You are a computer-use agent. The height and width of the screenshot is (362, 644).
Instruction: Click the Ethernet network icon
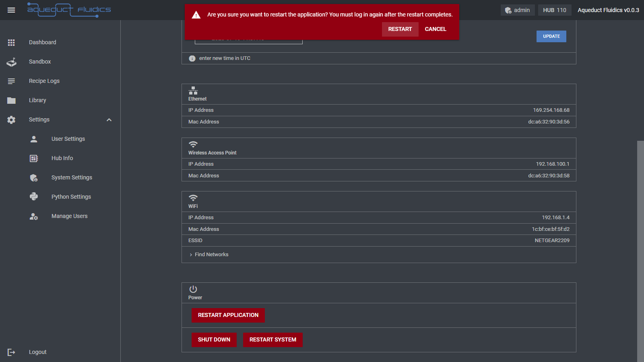click(193, 90)
